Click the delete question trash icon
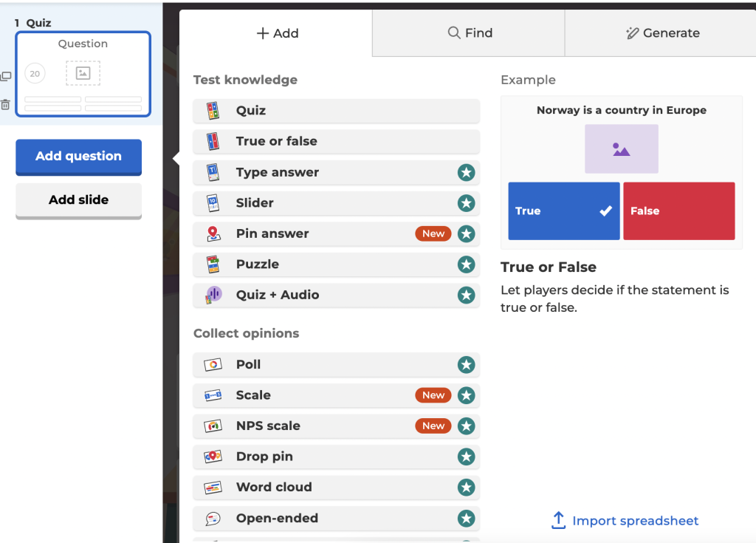Viewport: 756px width, 543px height. click(6, 105)
